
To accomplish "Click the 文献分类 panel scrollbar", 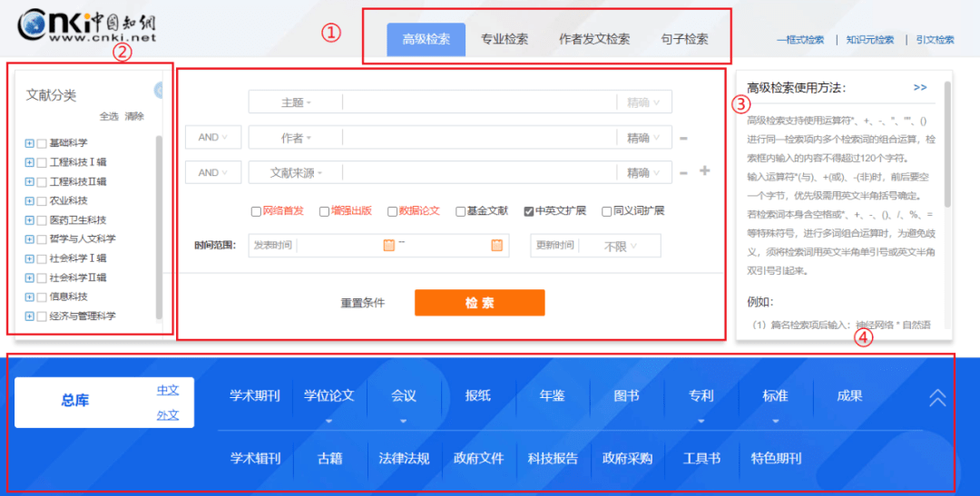I will coord(159,227).
